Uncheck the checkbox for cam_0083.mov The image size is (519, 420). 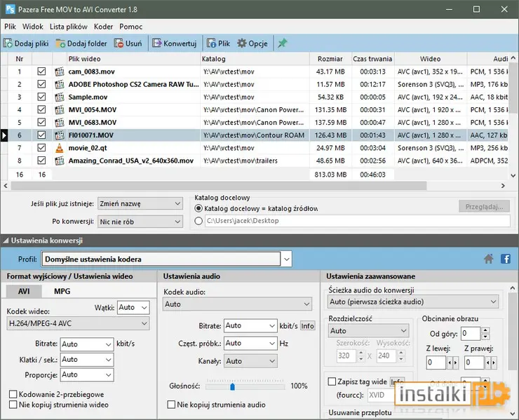[41, 72]
